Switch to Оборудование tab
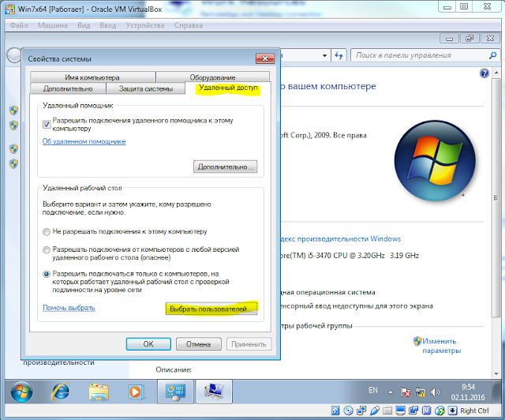This screenshot has height=420, width=505. [212, 77]
